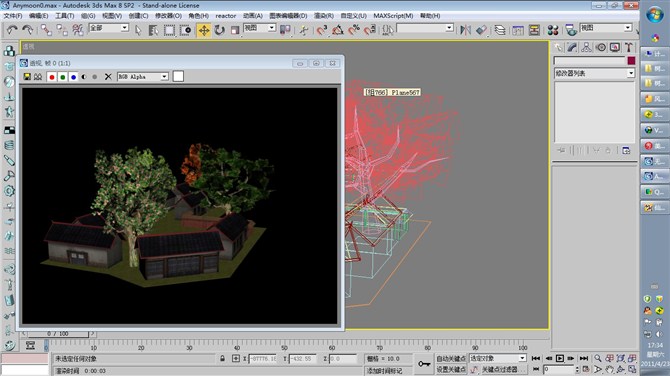Image resolution: width=670 pixels, height=376 pixels.
Task: Activate the Unlink Selection tool
Action: tap(62, 29)
